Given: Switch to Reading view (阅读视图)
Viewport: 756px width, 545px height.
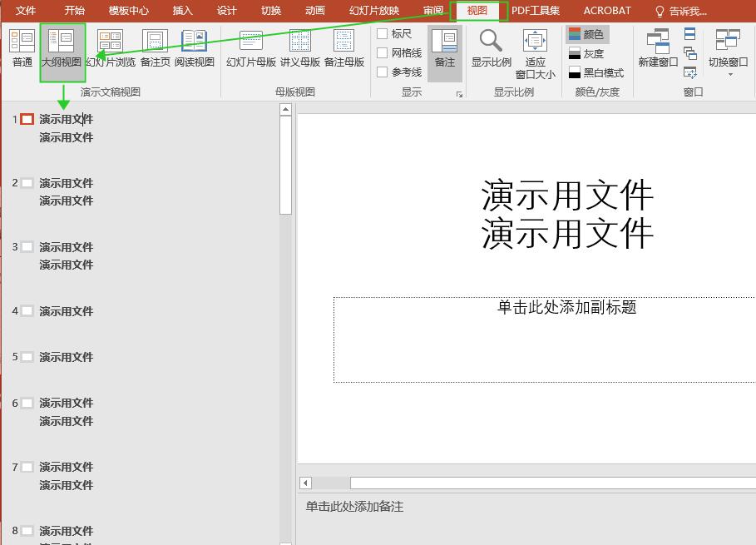Looking at the screenshot, I should [x=195, y=49].
